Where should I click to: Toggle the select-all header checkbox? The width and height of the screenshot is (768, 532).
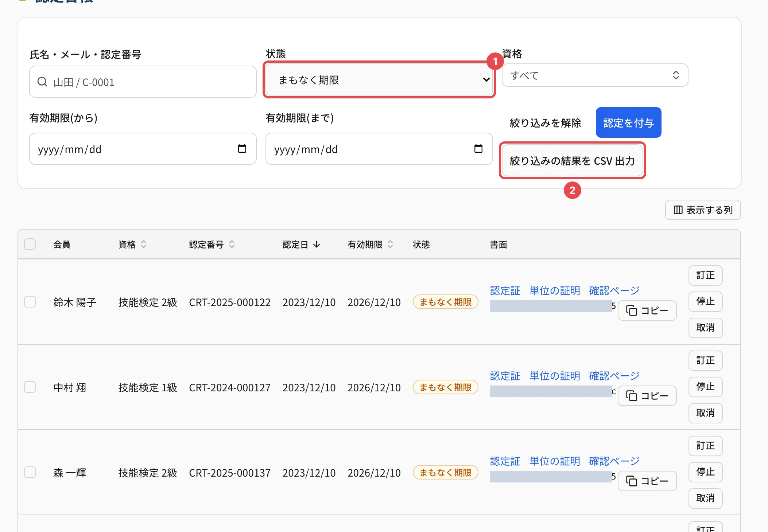[30, 244]
